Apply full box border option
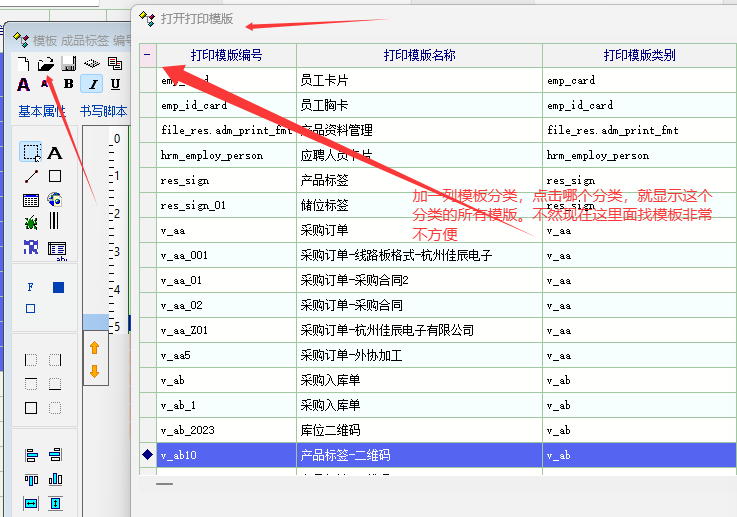Screen dimensions: 737x517 31,407
